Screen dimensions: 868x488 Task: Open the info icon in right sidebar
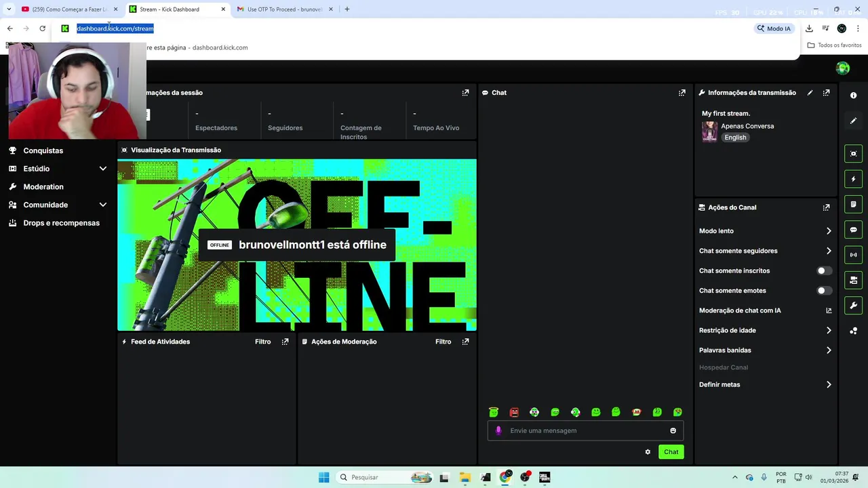[853, 96]
